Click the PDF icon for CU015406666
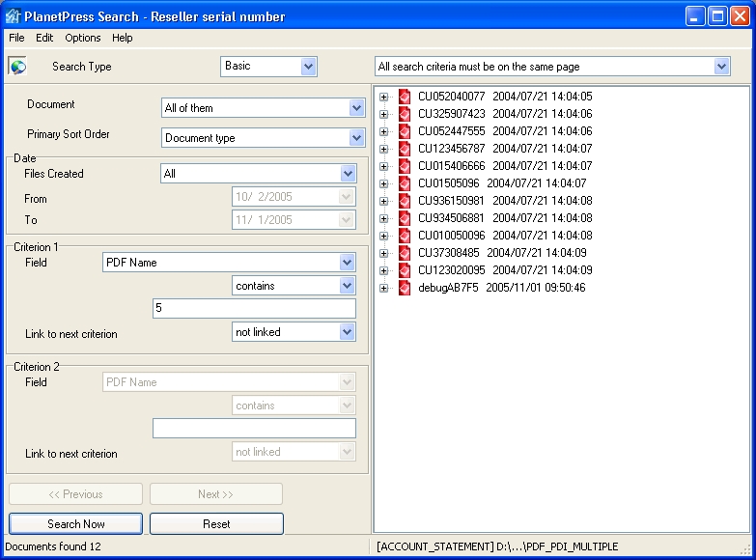Image resolution: width=756 pixels, height=560 pixels. coord(404,166)
